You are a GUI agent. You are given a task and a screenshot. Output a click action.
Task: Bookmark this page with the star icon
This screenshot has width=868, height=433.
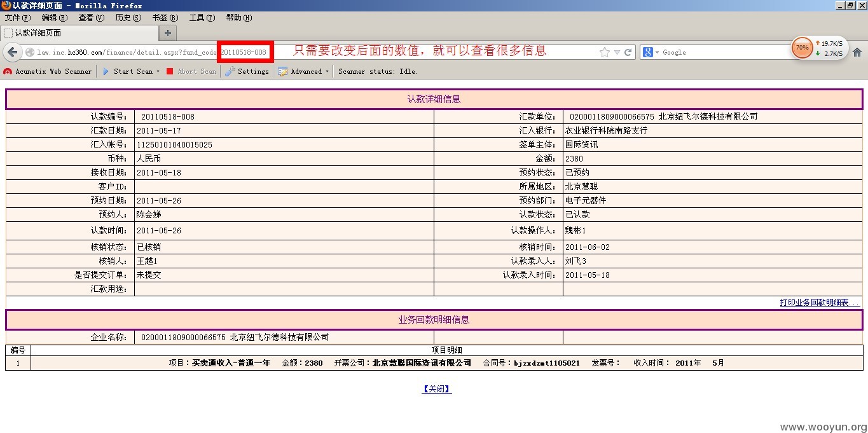pos(604,52)
